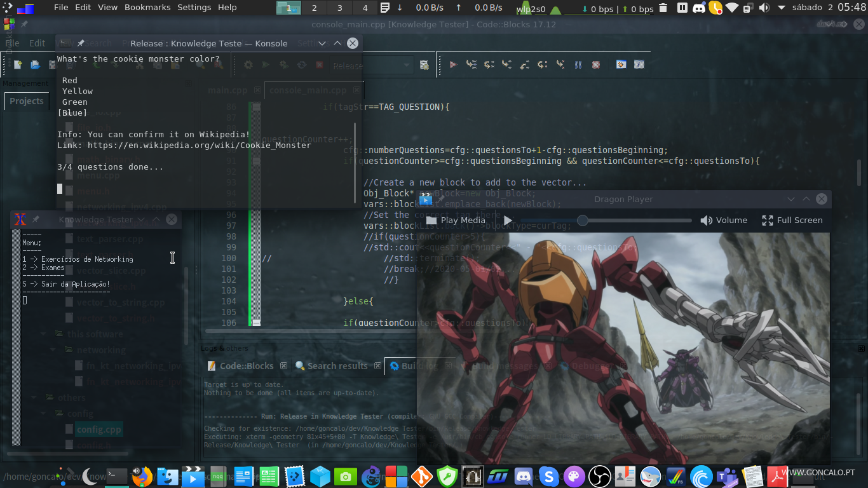Click the Play button in Dragon Player

pyautogui.click(x=508, y=220)
